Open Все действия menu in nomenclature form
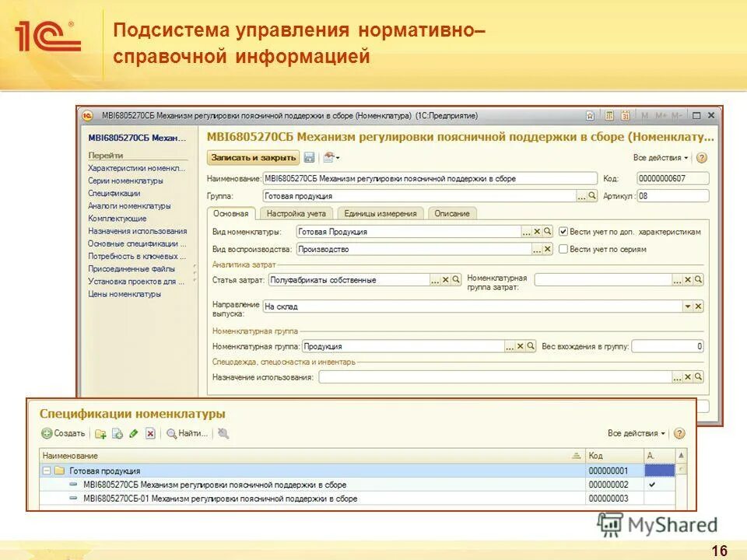The image size is (747, 560). (661, 158)
